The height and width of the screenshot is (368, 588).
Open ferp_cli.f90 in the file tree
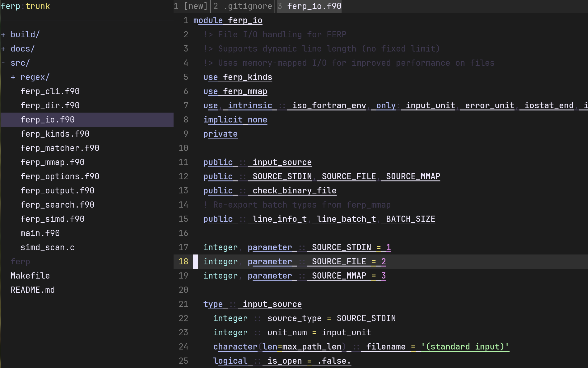pyautogui.click(x=50, y=91)
